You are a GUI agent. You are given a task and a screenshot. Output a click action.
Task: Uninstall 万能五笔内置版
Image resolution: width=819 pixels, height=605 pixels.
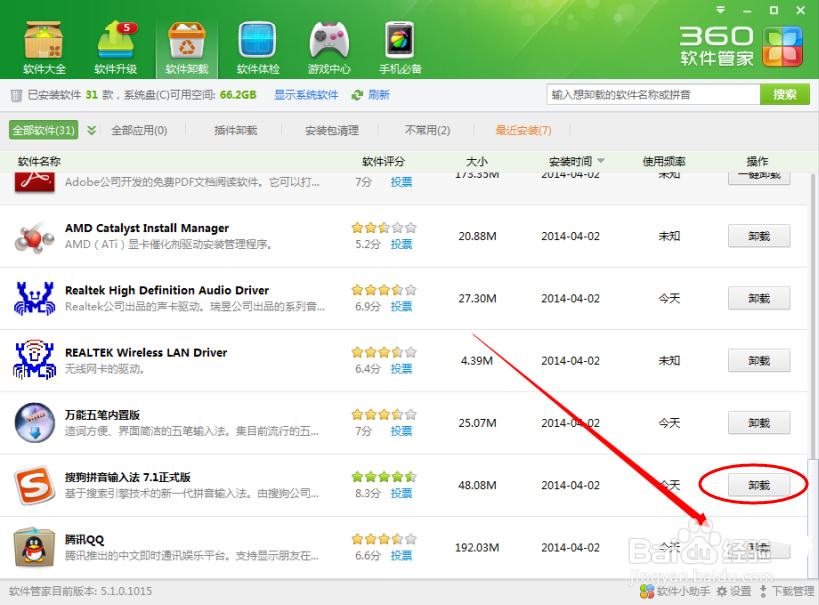759,423
